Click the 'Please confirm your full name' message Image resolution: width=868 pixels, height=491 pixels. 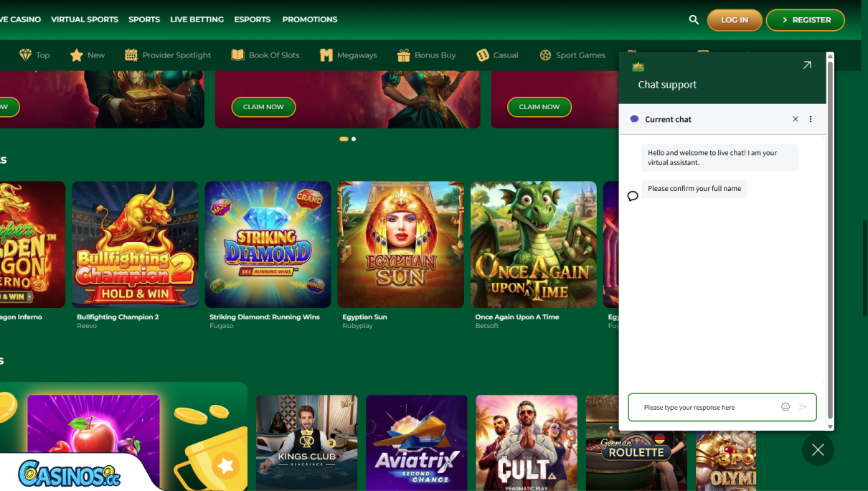point(694,189)
